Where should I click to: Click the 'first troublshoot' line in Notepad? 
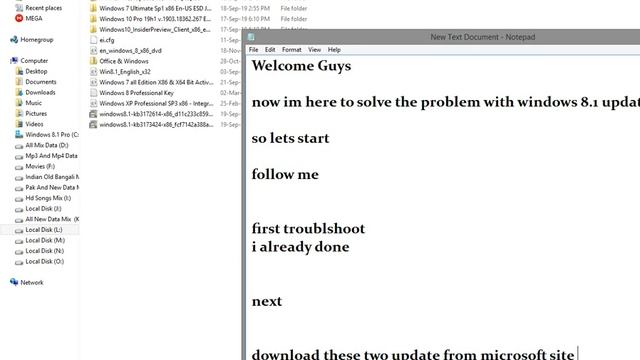(308, 229)
